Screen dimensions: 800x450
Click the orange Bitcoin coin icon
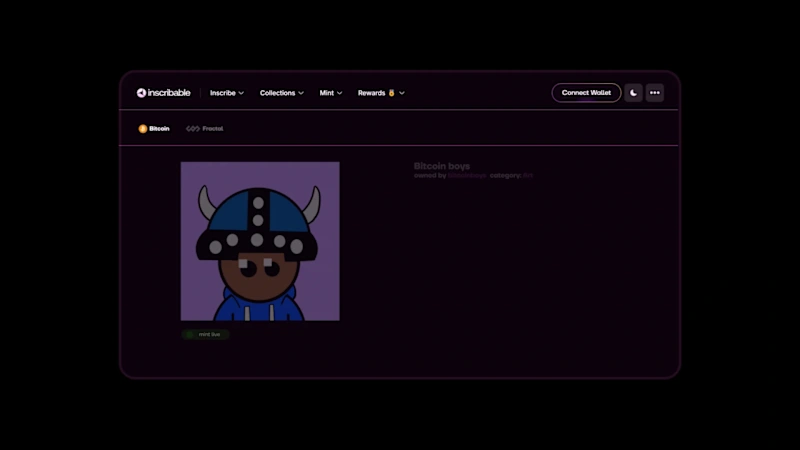(x=143, y=129)
